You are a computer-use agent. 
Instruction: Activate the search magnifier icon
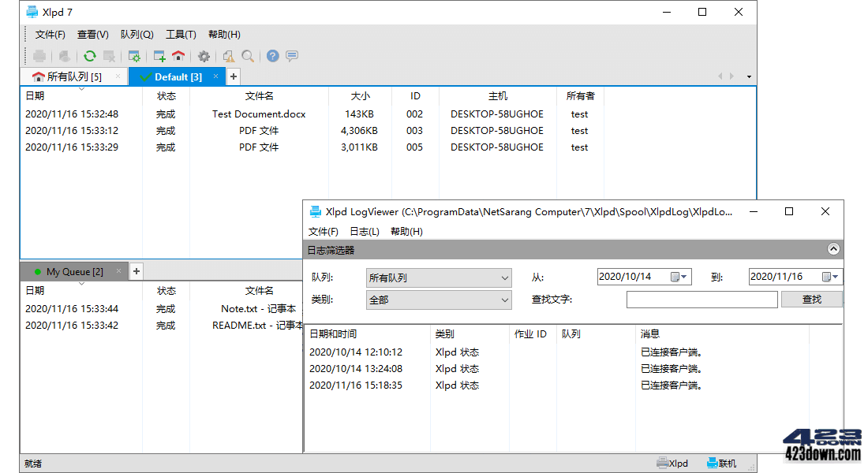click(248, 56)
